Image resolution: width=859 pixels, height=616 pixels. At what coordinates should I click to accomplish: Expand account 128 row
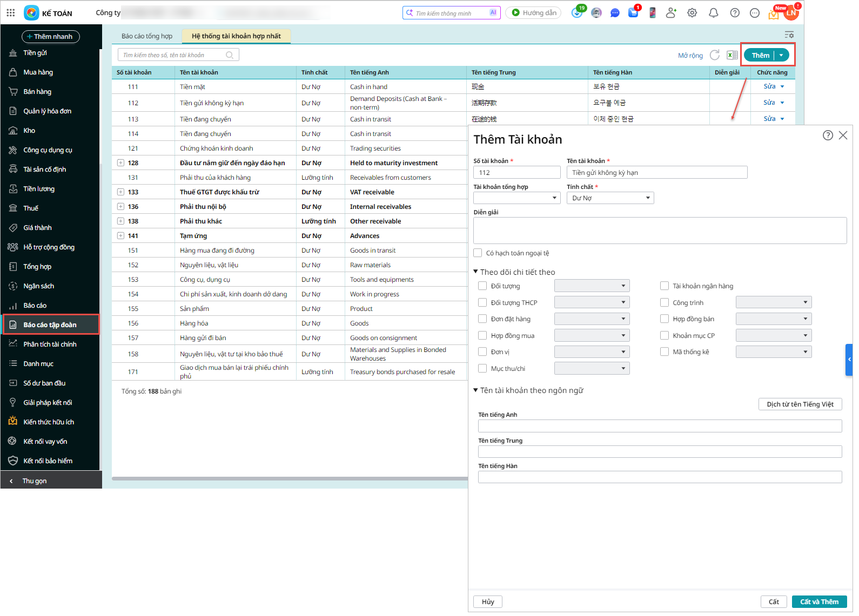pyautogui.click(x=120, y=163)
